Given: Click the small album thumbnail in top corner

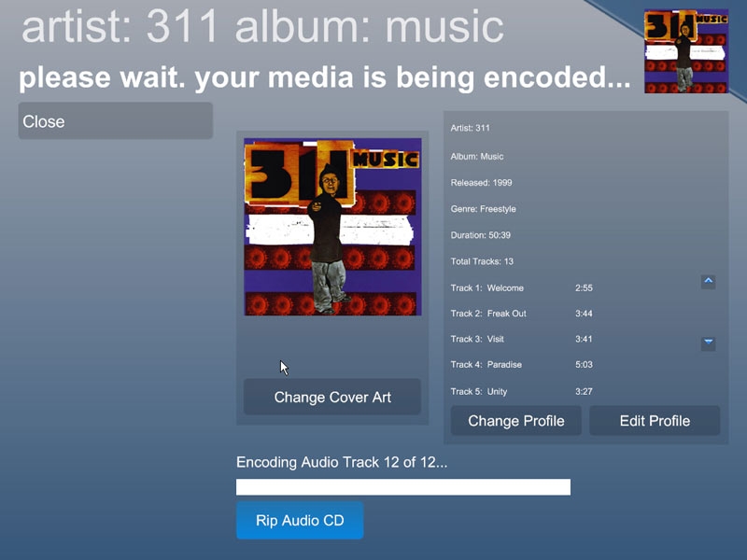Looking at the screenshot, I should 686,52.
